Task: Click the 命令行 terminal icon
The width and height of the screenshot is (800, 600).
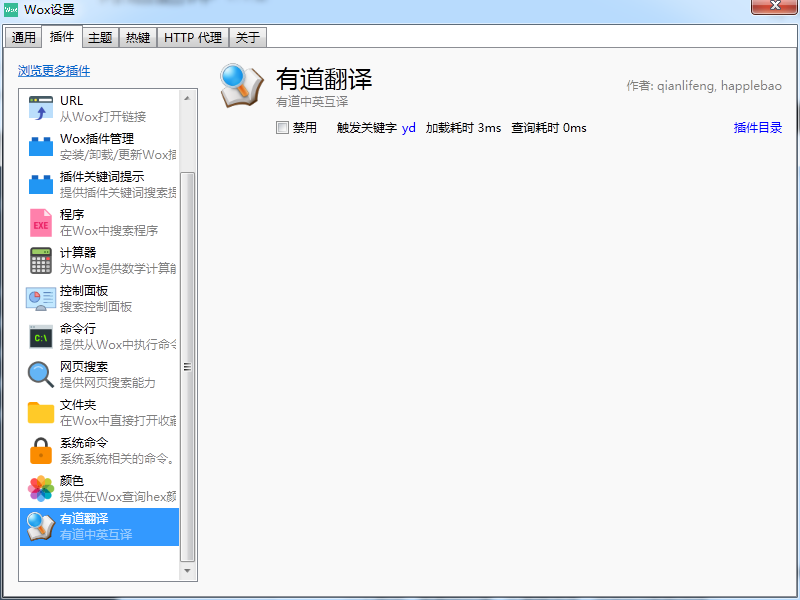Action: coord(41,337)
